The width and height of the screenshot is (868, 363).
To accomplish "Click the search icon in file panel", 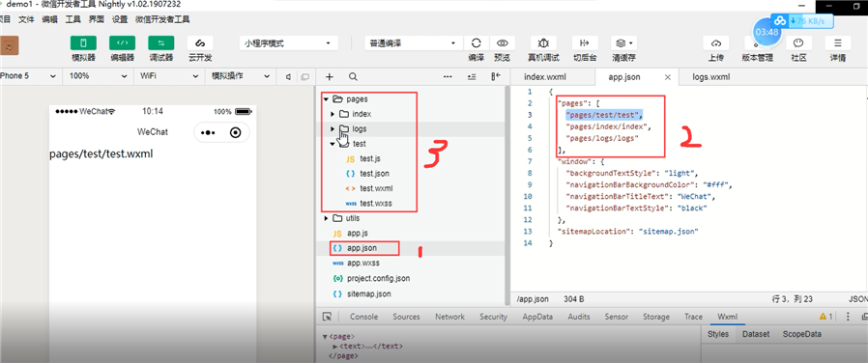I will coord(353,77).
